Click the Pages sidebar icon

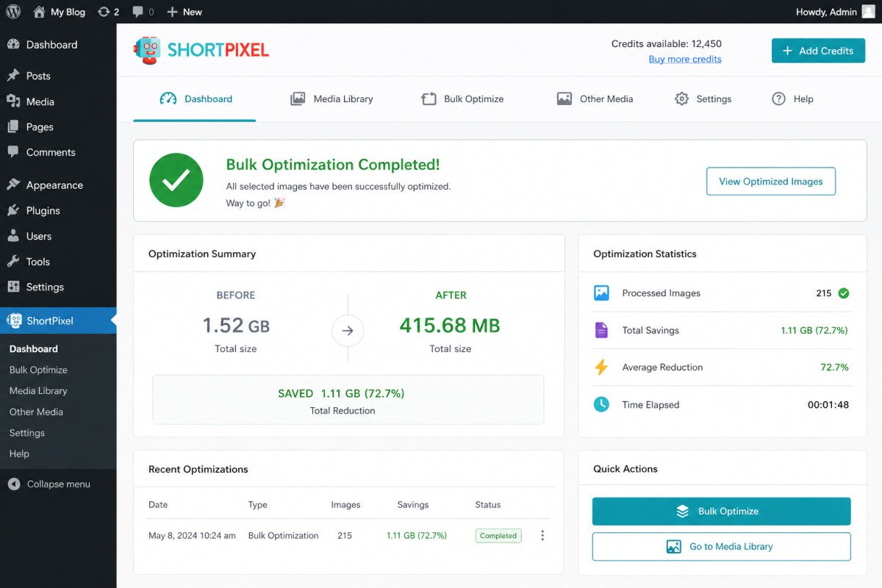pos(13,126)
